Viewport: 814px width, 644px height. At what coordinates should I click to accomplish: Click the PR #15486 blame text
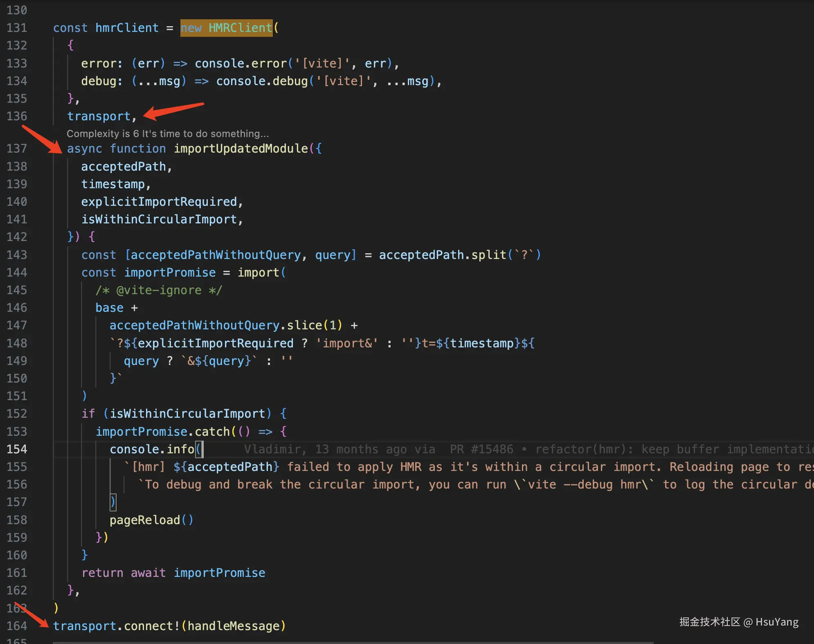[x=481, y=449]
